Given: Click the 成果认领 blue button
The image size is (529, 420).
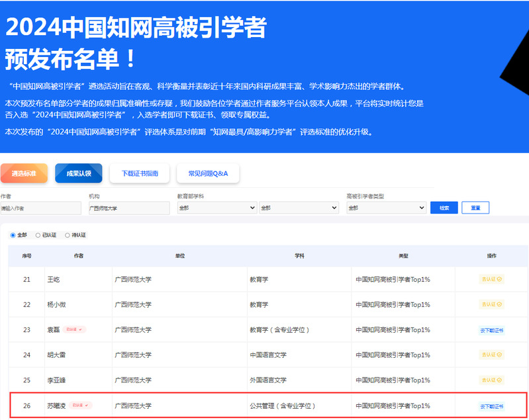Looking at the screenshot, I should tap(79, 173).
